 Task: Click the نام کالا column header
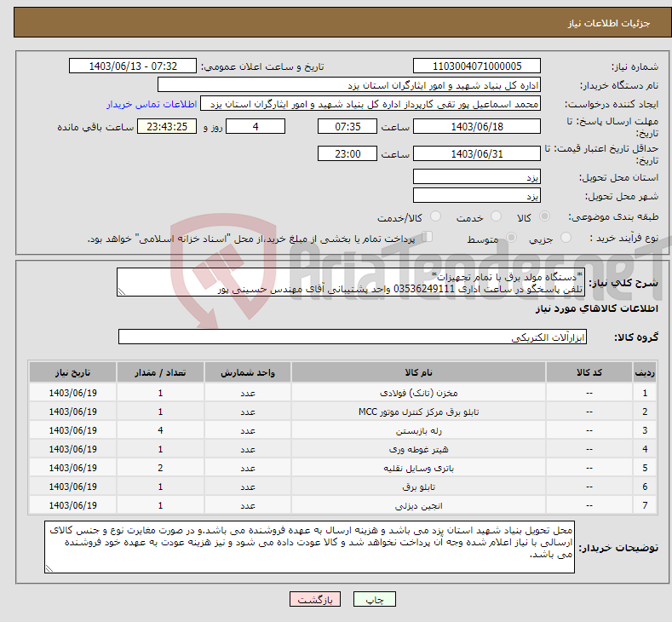coord(419,372)
